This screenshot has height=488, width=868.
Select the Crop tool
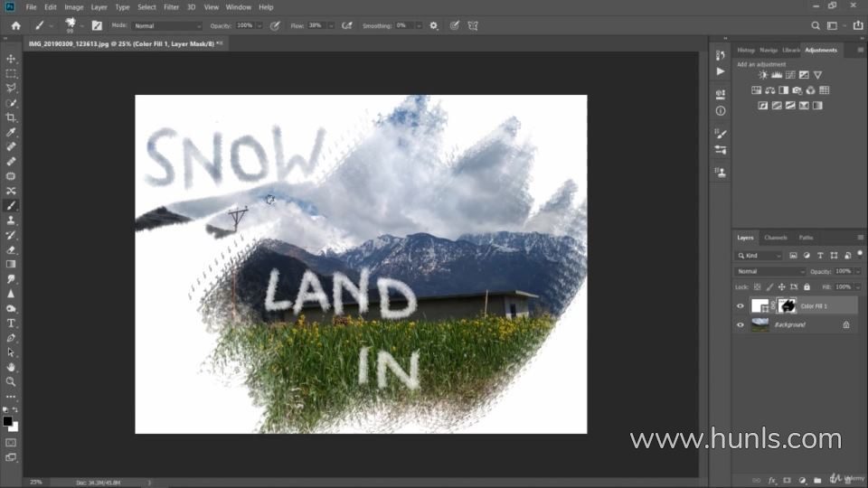pyautogui.click(x=11, y=117)
